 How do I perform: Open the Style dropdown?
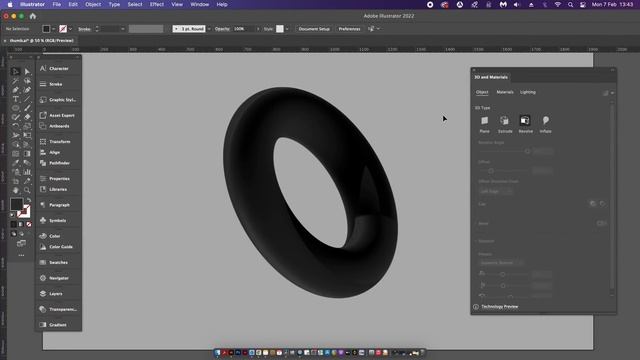(287, 29)
